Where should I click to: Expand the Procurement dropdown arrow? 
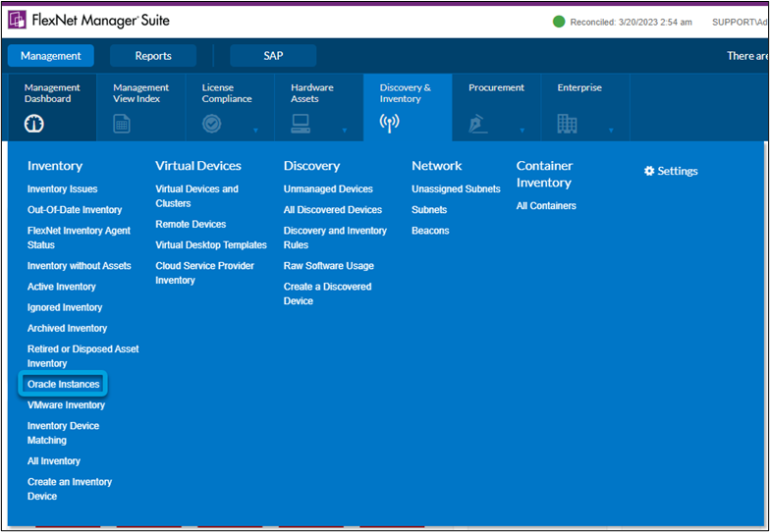(522, 131)
